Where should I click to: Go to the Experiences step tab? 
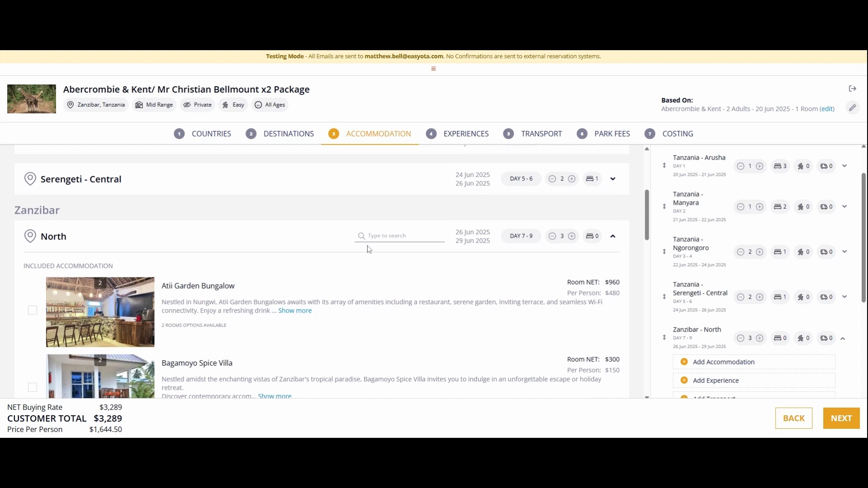click(458, 134)
